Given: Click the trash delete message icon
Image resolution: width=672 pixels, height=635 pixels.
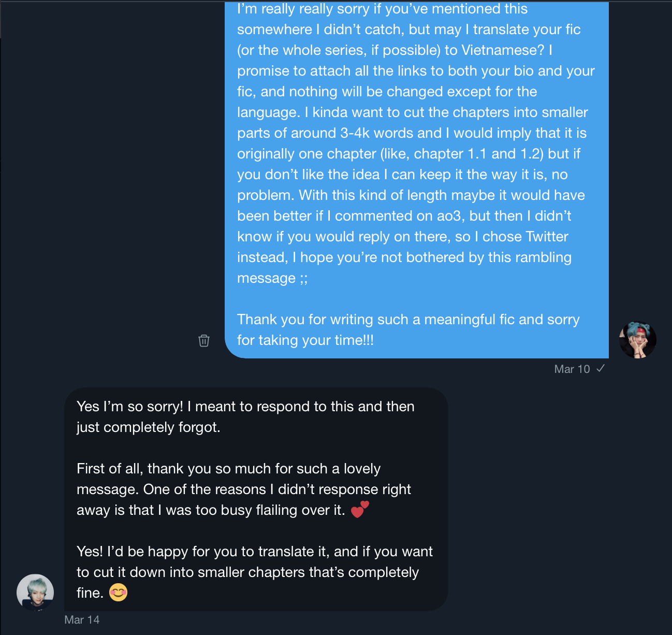Looking at the screenshot, I should 204,340.
